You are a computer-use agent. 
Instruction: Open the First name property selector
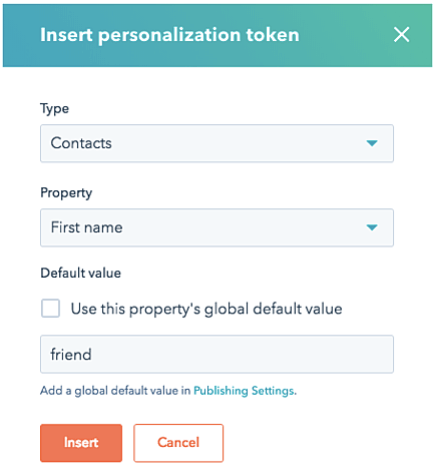coord(217,228)
